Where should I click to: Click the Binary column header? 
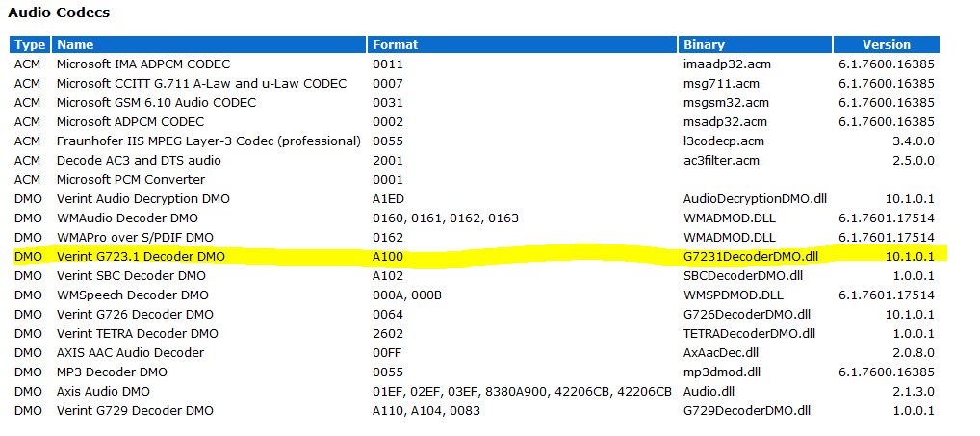[755, 44]
